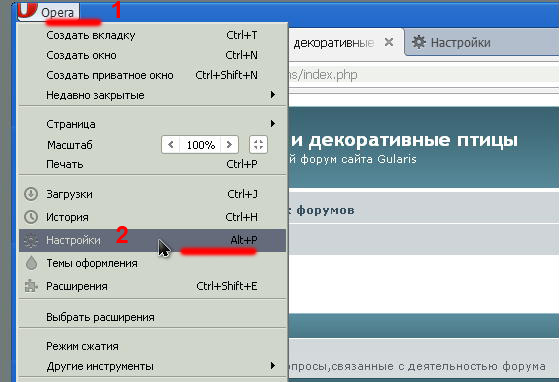Open Настройки in the Opera menu
The width and height of the screenshot is (559, 382).
pos(153,241)
